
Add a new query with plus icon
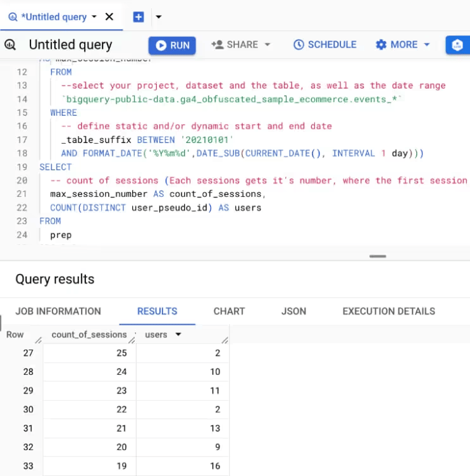pyautogui.click(x=139, y=17)
